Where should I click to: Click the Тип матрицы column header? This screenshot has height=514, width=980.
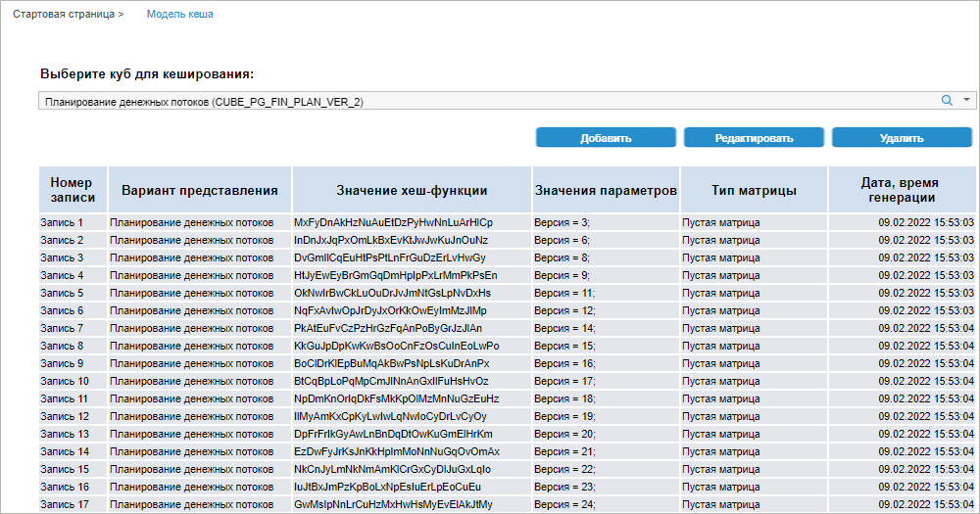(x=753, y=190)
